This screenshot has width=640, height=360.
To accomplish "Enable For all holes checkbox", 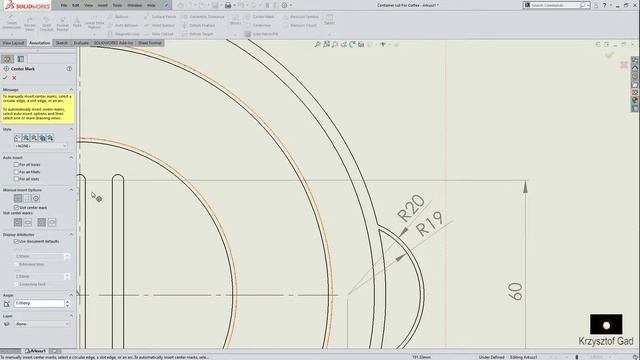I will [16, 164].
